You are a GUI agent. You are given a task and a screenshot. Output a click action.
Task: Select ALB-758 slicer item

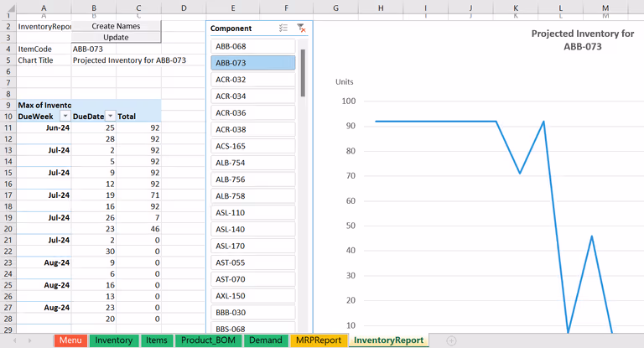click(x=253, y=196)
